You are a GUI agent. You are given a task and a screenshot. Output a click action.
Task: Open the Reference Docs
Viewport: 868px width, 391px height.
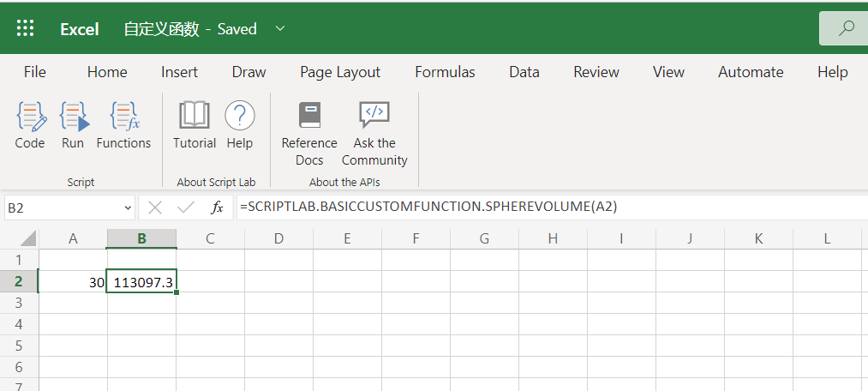pyautogui.click(x=309, y=134)
